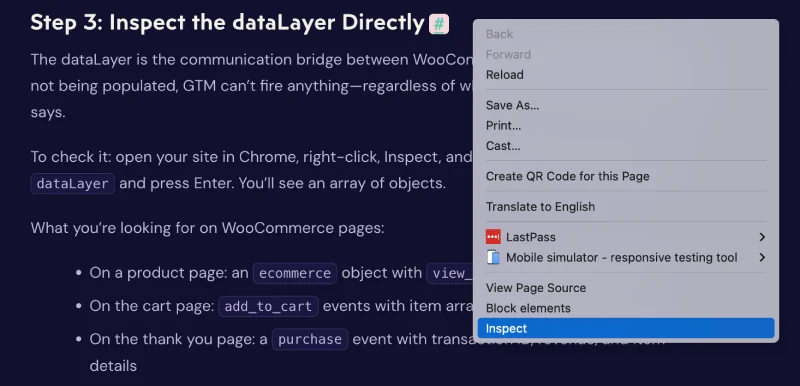Click the Step 3: Inspect the dataLayer Directly heading
Screen dimensions: 800x386
(228, 23)
